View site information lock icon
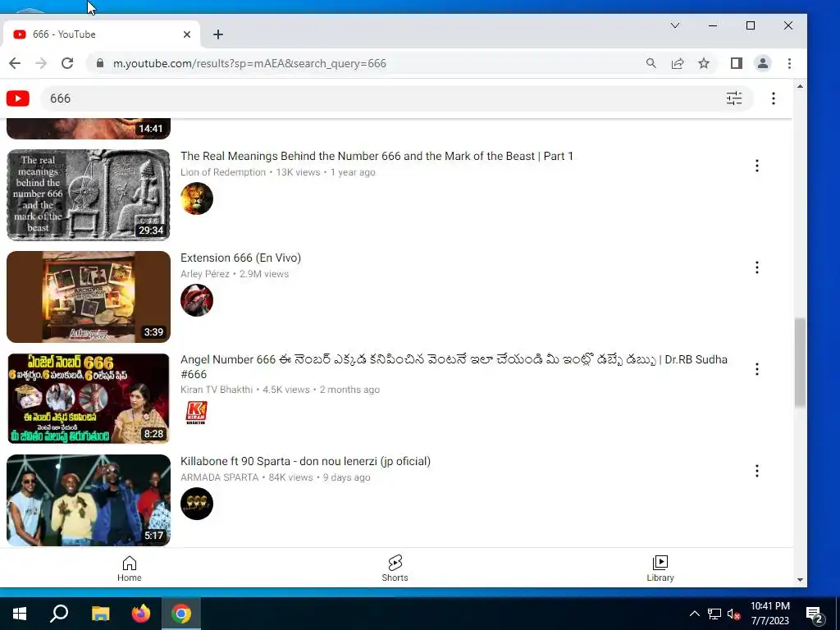840x630 pixels. coord(99,63)
